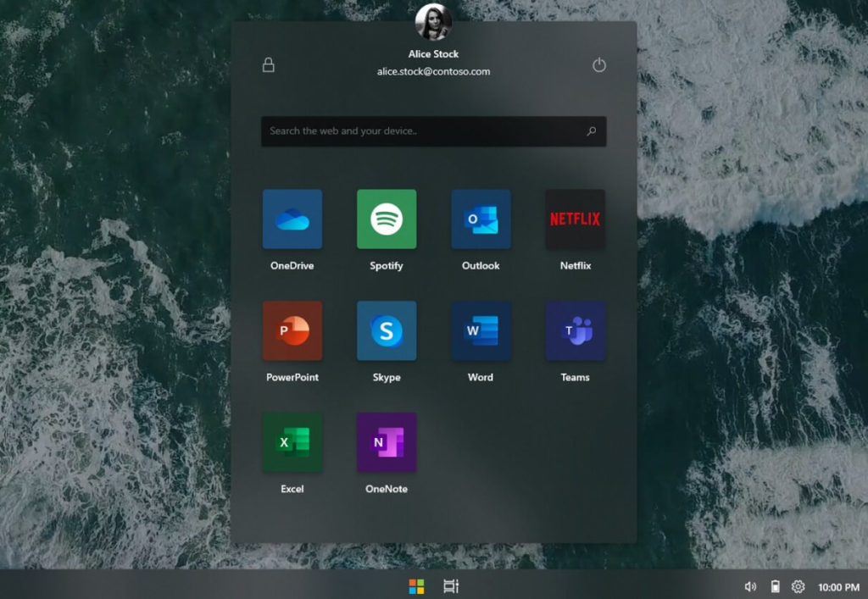
Task: Launch the OneDrive app
Action: pos(292,219)
